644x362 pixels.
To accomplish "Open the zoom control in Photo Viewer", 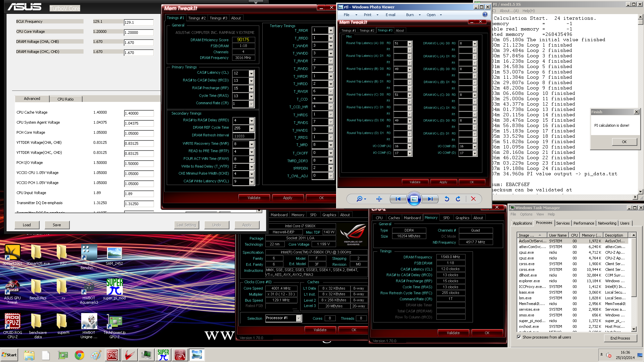I will 361,199.
